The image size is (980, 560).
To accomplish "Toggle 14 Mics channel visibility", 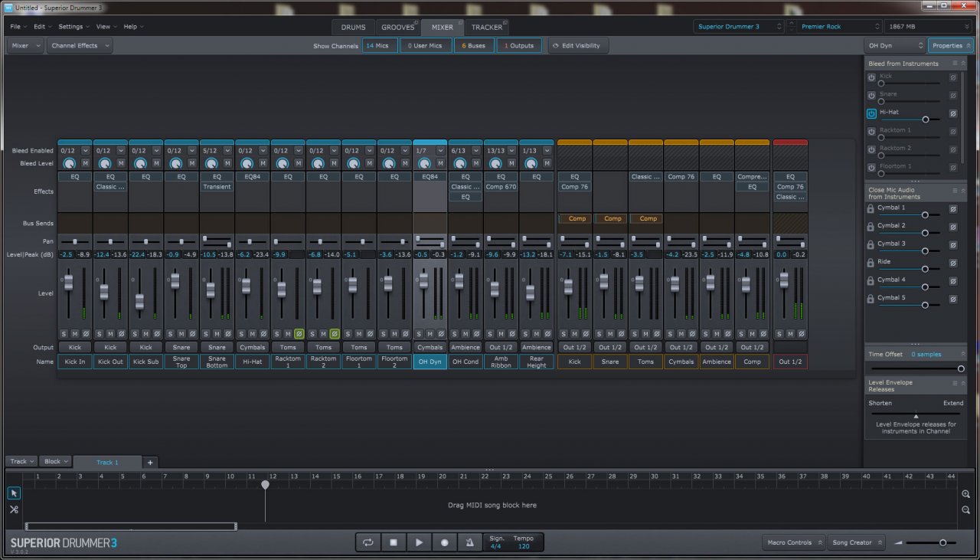I will pos(380,46).
